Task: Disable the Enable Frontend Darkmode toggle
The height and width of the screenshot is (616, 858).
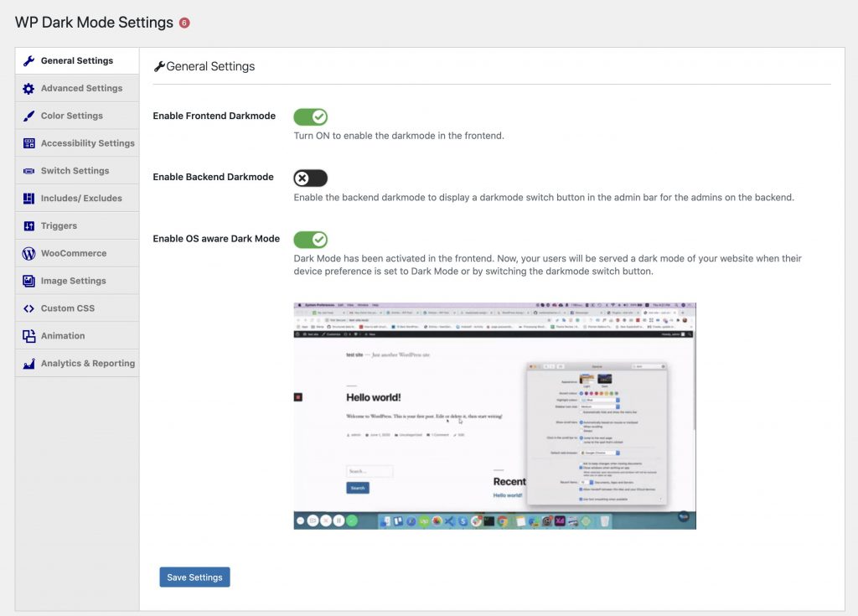Action: (x=310, y=116)
